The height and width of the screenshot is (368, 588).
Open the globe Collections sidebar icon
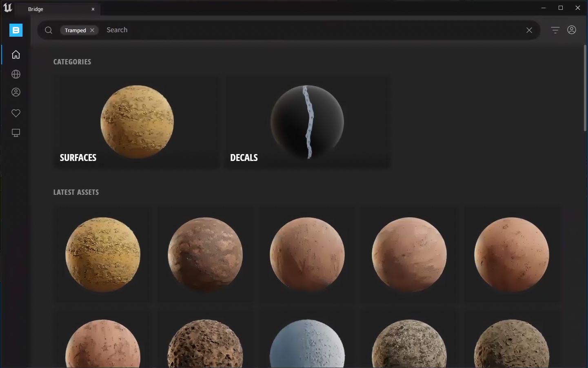click(x=16, y=74)
